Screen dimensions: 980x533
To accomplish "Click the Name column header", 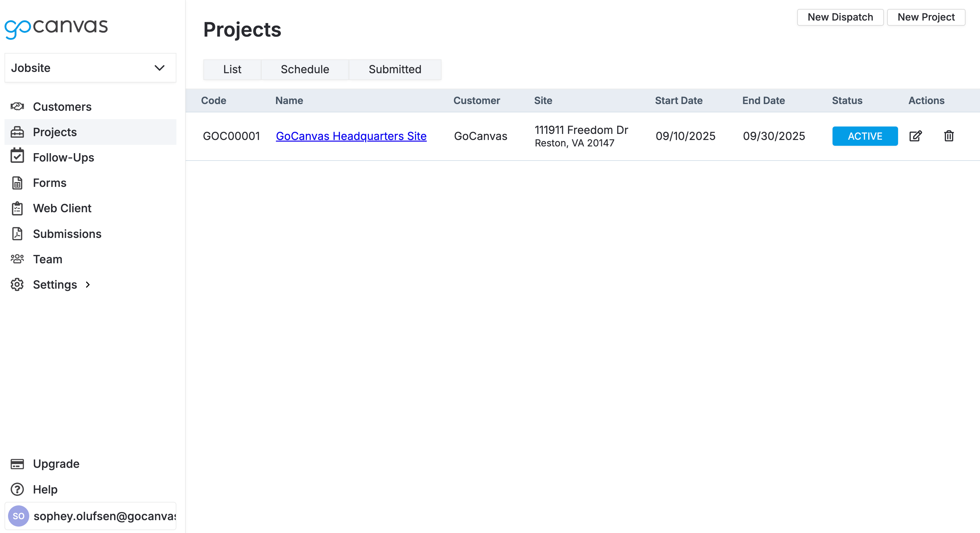I will tap(289, 101).
